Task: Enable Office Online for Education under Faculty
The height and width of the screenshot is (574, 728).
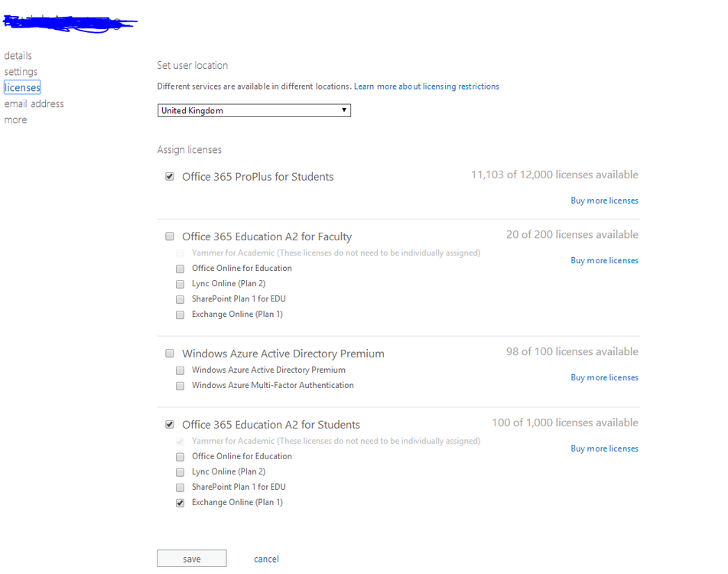Action: 180,269
